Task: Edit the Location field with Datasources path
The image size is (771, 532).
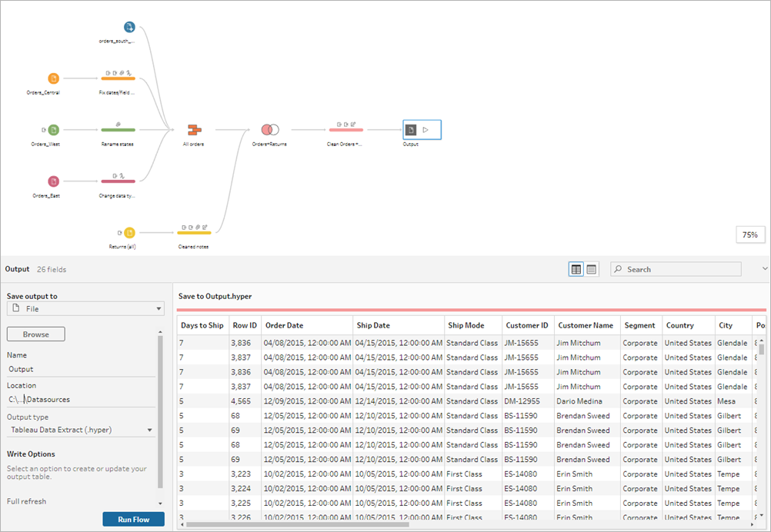Action: (x=81, y=399)
